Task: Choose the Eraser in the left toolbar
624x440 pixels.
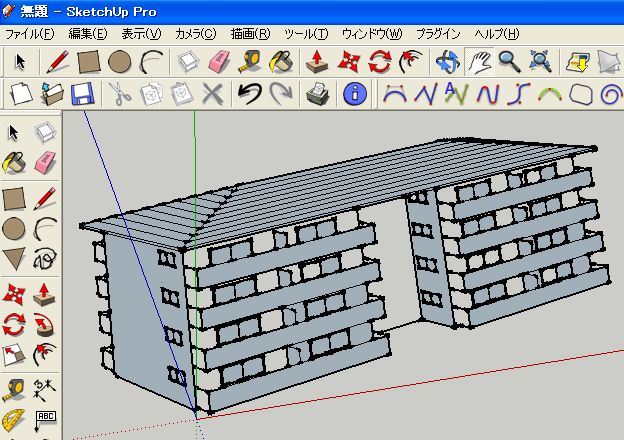Action: 45,163
